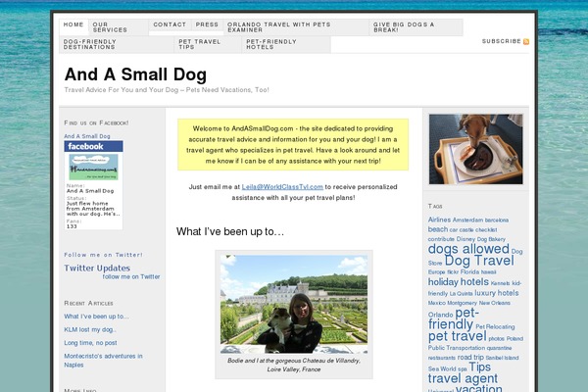Click the And A Small Dog site title

pos(135,74)
